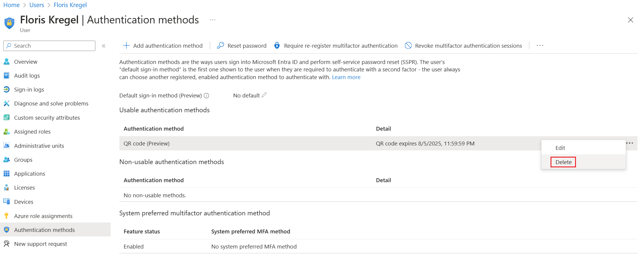644x266 pixels.
Task: Select Custom security attributes
Action: click(47, 117)
